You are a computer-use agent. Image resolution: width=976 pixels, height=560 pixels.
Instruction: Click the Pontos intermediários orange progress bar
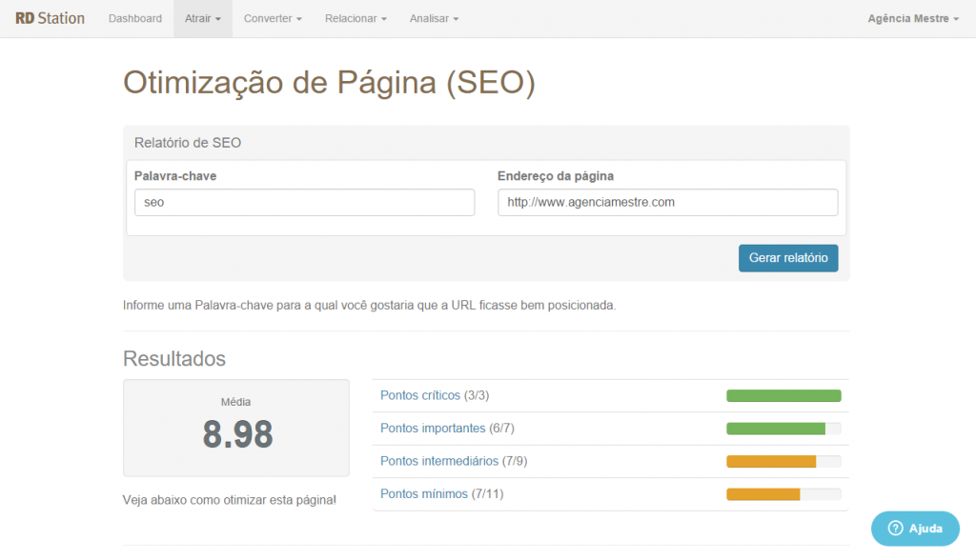(x=783, y=462)
